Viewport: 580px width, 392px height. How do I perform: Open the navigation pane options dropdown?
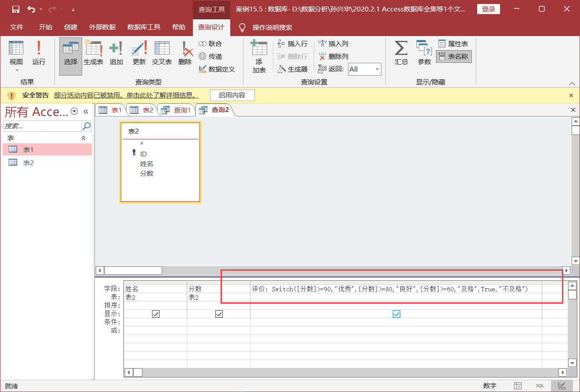tap(74, 112)
